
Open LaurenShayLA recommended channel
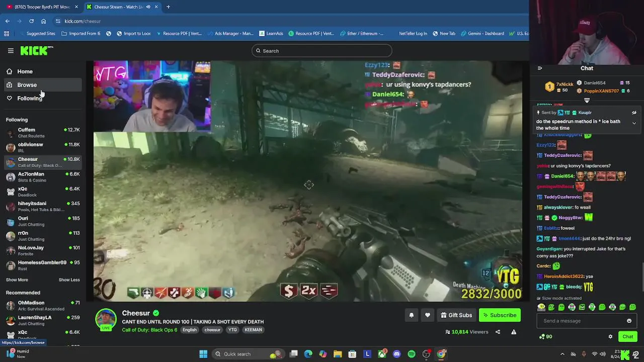(x=43, y=320)
